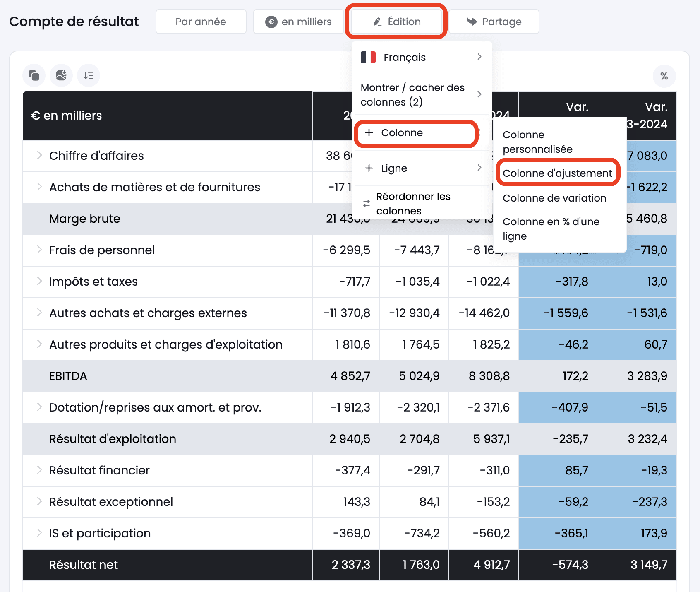The height and width of the screenshot is (592, 700).
Task: Click the plus icon next to Colonne
Action: click(x=369, y=132)
